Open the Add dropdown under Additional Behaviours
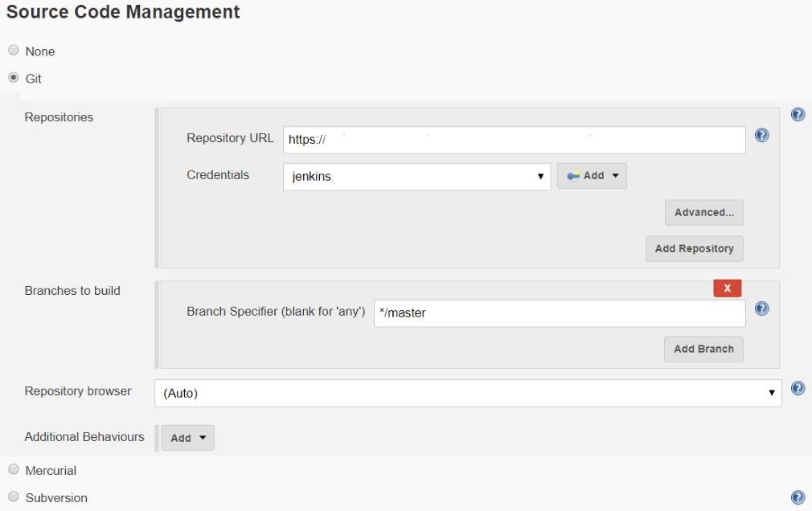This screenshot has height=511, width=812. [x=187, y=437]
